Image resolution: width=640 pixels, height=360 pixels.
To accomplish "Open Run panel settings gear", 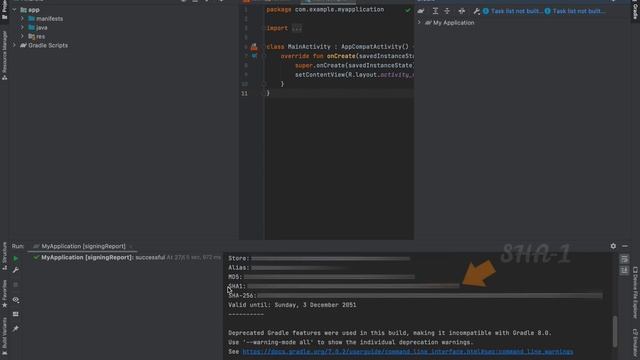I will [613, 246].
